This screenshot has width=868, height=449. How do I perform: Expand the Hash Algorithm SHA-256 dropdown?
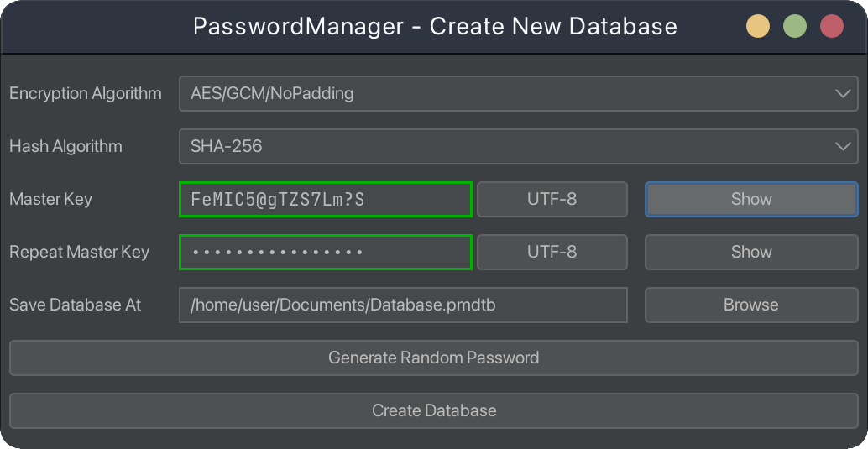coord(504,146)
